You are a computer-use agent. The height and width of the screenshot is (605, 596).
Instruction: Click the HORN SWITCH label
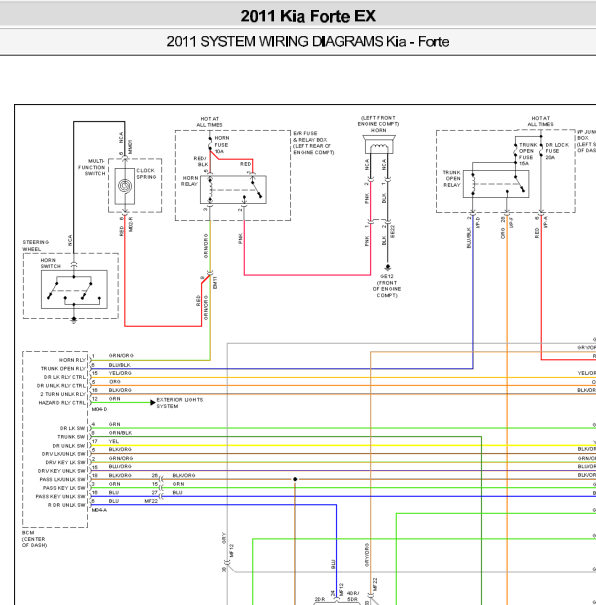(51, 263)
